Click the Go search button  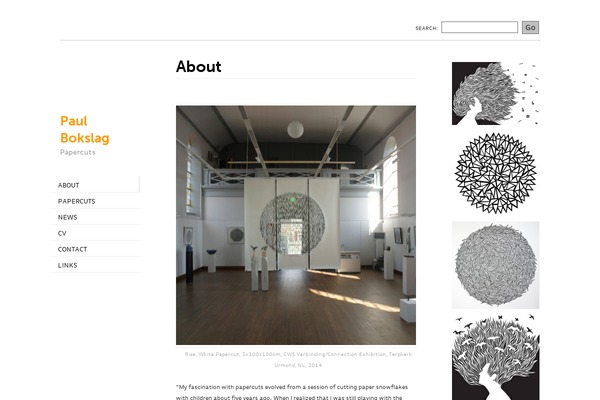coord(530,28)
